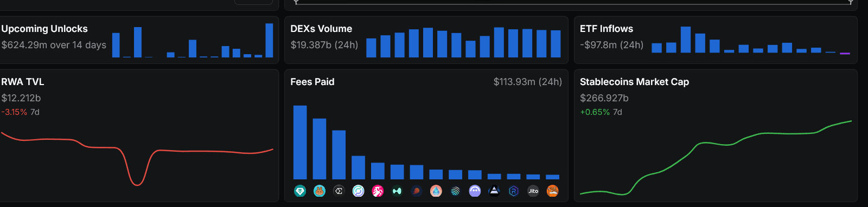This screenshot has width=868, height=207.
Task: Click the Raydium hexagon R icon
Action: point(514,191)
